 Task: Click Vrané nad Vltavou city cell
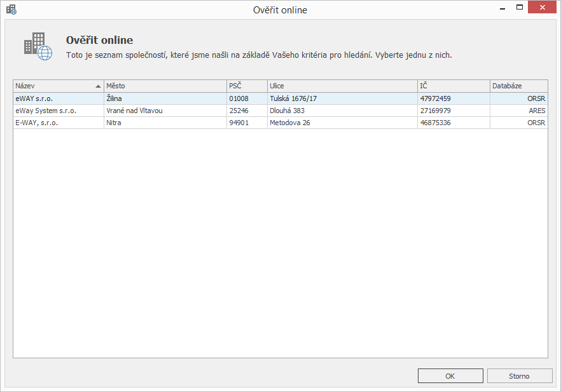coord(165,111)
